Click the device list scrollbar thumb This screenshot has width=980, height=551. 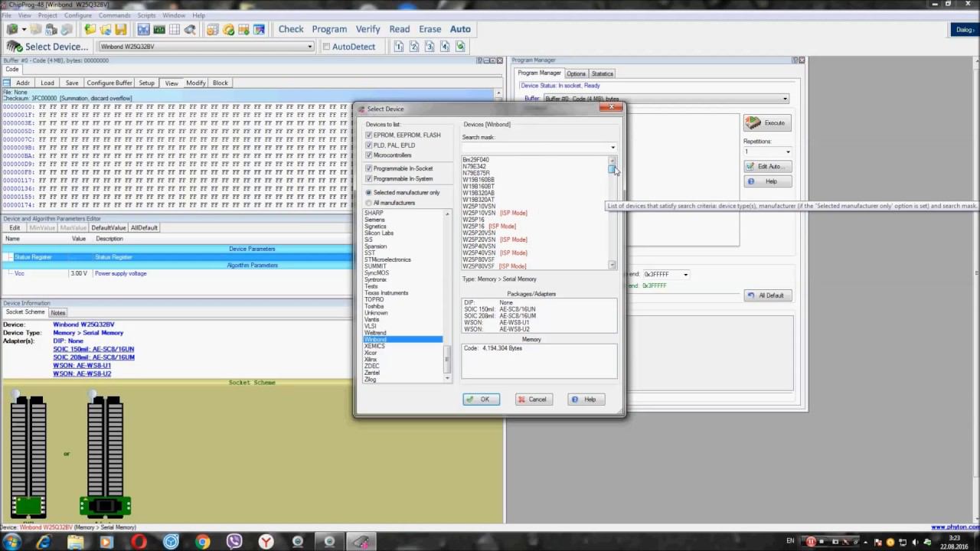click(612, 169)
